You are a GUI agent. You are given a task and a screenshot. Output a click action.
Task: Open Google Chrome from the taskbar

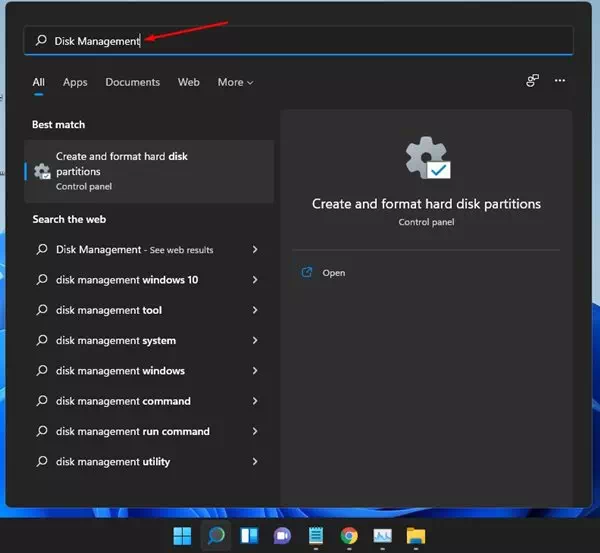point(349,536)
